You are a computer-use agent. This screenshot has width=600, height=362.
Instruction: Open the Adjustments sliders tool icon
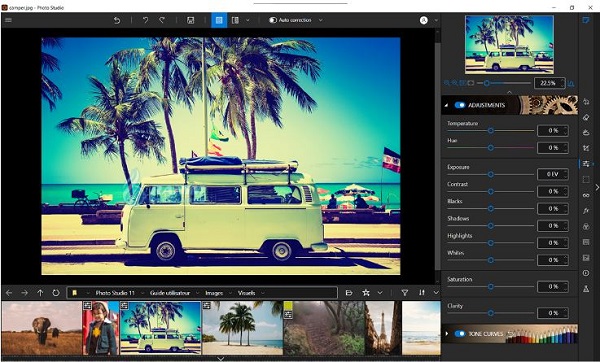tap(586, 164)
